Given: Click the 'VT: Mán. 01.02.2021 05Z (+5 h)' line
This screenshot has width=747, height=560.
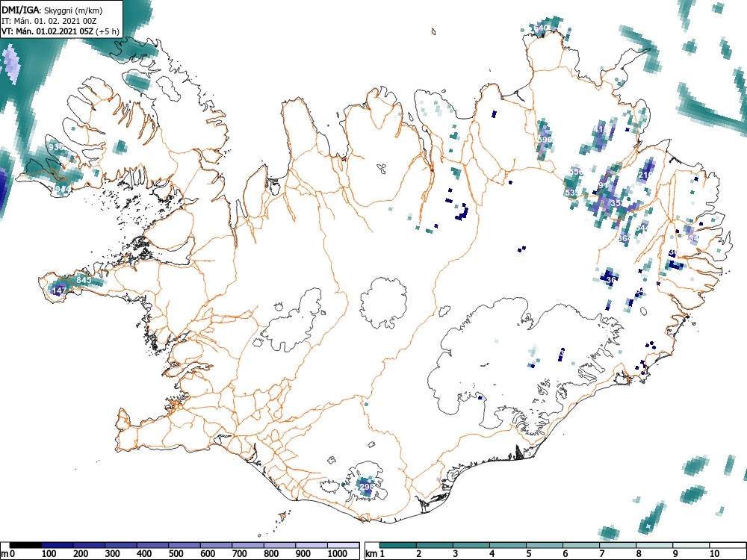Looking at the screenshot, I should point(61,32).
